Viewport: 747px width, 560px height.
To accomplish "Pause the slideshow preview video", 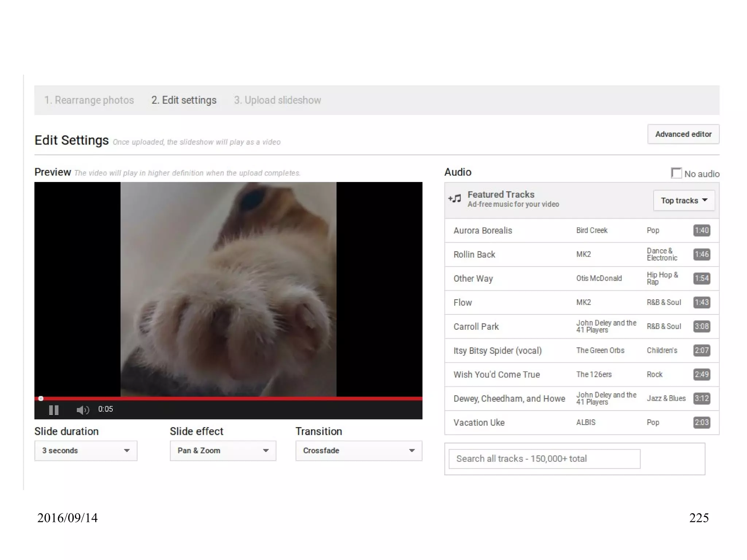I will pos(54,410).
